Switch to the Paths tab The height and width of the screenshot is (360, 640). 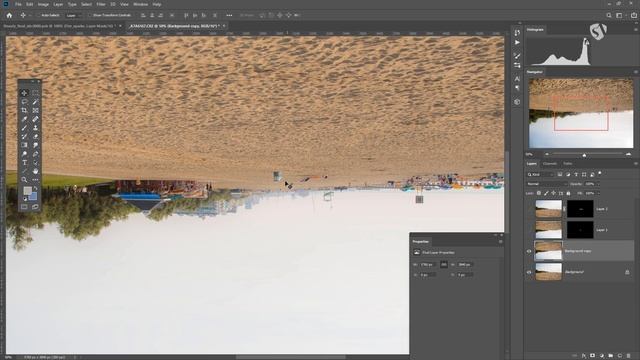tap(568, 164)
